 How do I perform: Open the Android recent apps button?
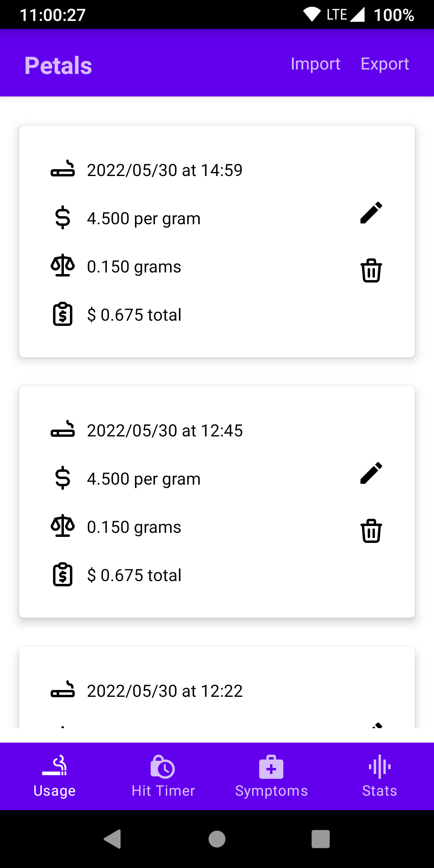click(x=320, y=839)
